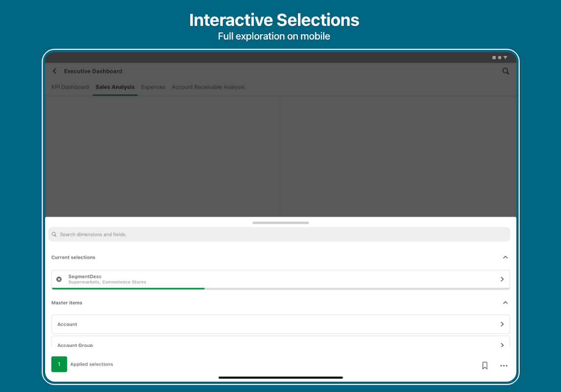Switch to the KPI Dashboard tab

point(70,87)
